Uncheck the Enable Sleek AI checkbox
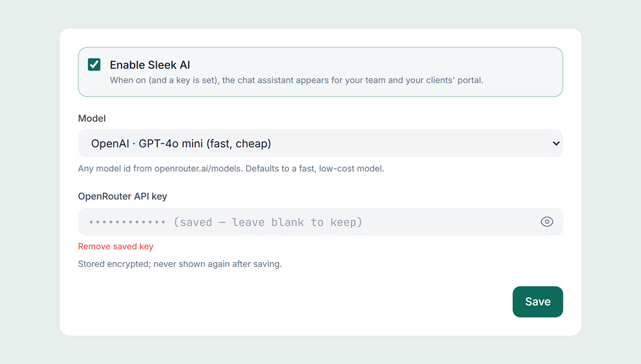The height and width of the screenshot is (364, 641). pyautogui.click(x=94, y=64)
